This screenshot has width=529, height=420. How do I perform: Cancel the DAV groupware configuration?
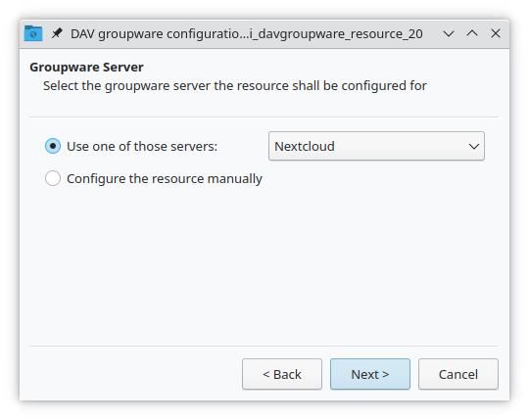click(458, 374)
